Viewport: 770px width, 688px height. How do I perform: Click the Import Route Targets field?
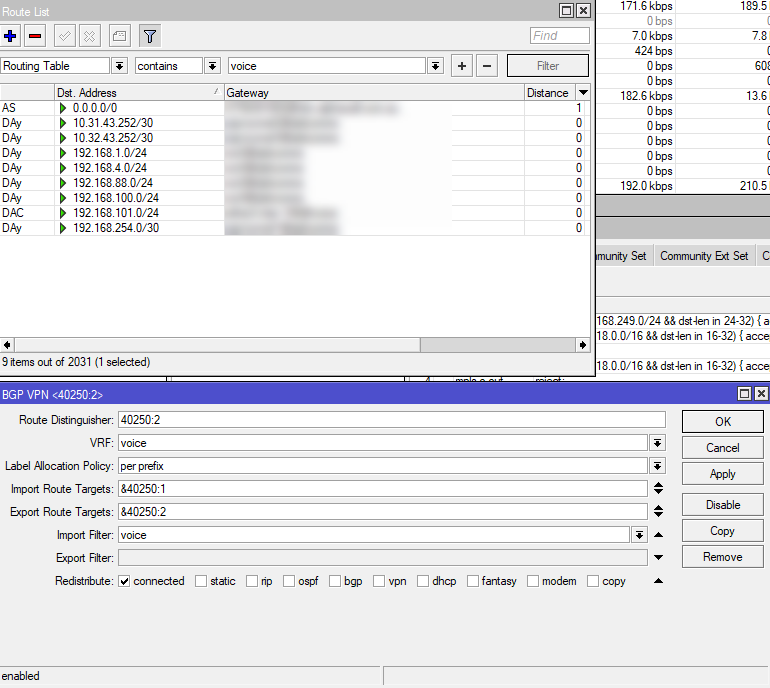[383, 489]
